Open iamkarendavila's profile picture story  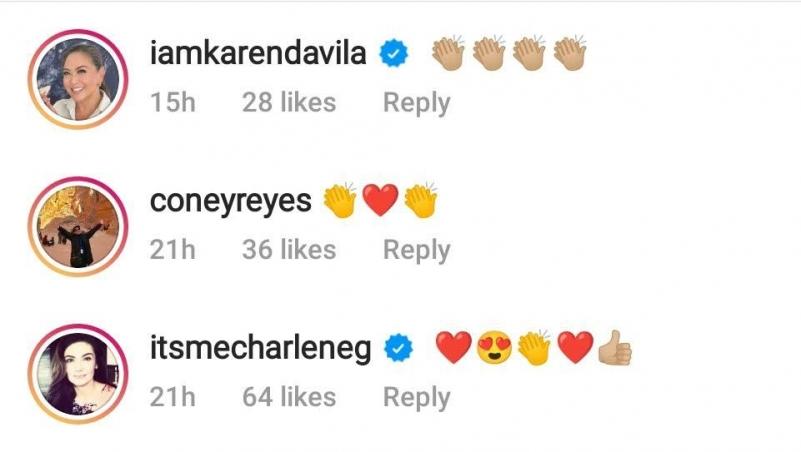pyautogui.click(x=78, y=79)
